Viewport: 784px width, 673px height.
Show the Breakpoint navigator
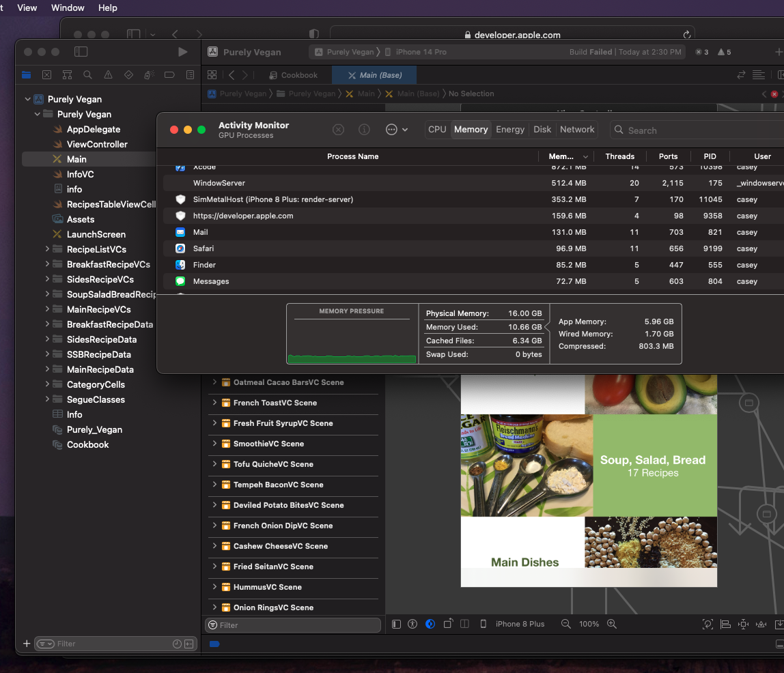point(169,75)
